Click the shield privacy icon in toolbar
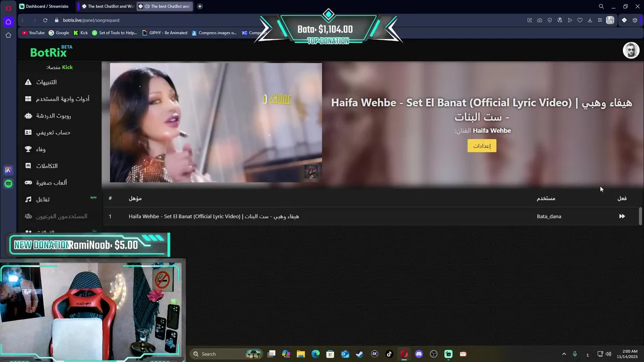Viewport: 644px width, 362px height. pyautogui.click(x=549, y=20)
